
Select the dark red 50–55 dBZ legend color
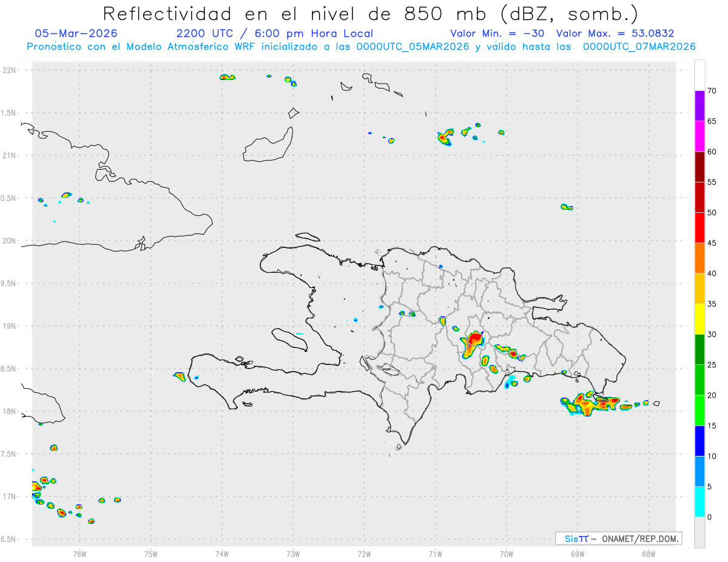[699, 197]
